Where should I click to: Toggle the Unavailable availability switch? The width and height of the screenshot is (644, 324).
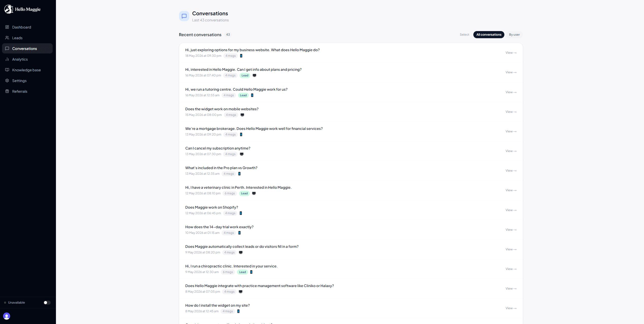pyautogui.click(x=47, y=303)
